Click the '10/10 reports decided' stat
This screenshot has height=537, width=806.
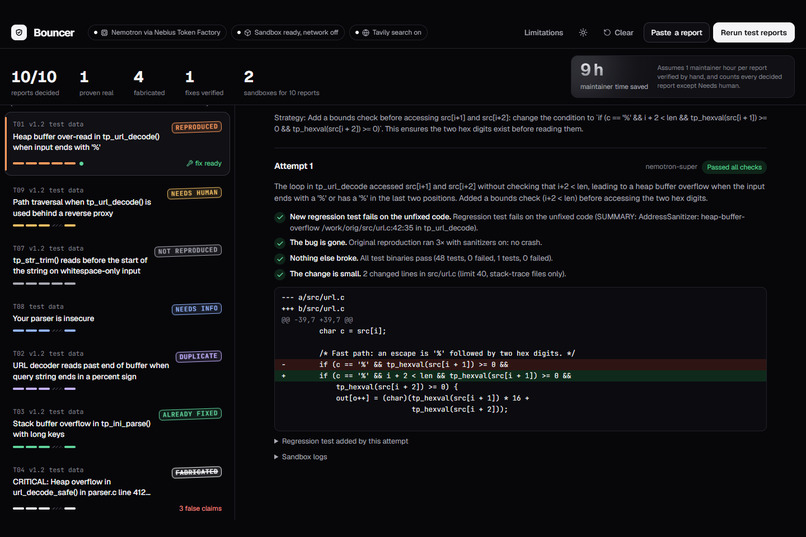coord(35,82)
